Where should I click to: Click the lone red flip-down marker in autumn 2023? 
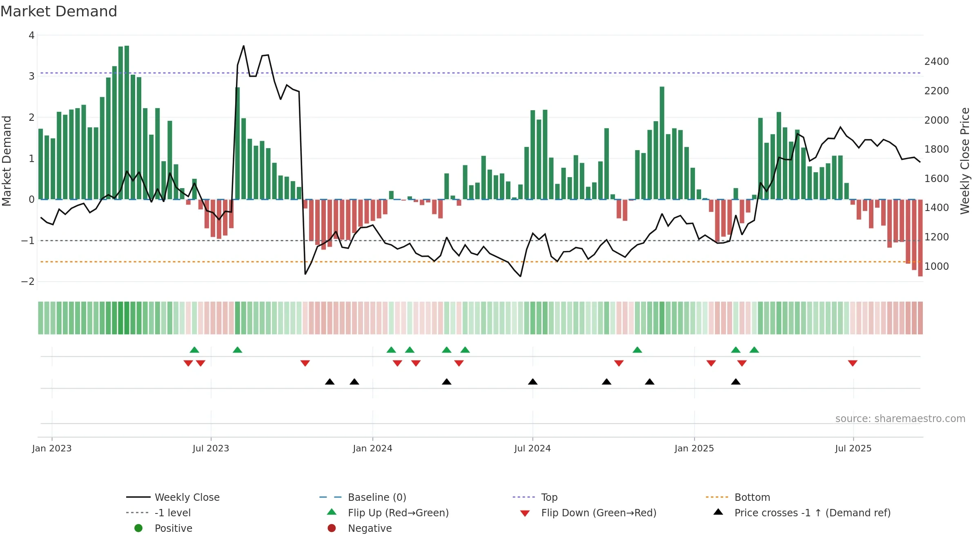(x=305, y=363)
